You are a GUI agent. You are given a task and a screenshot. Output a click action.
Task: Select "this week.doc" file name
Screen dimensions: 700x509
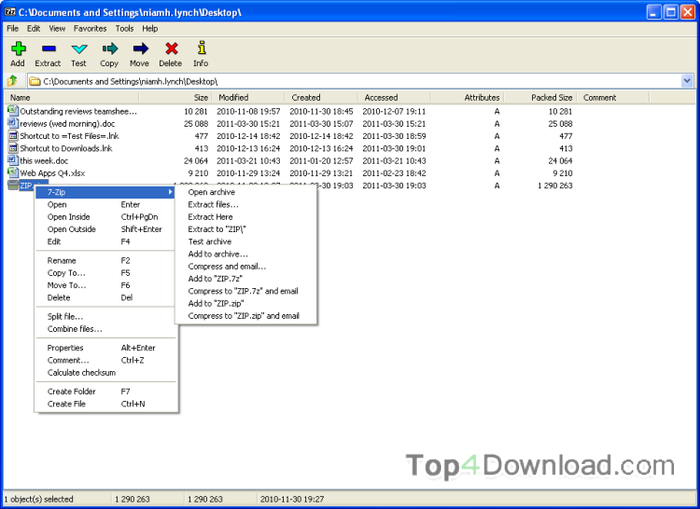tap(44, 161)
